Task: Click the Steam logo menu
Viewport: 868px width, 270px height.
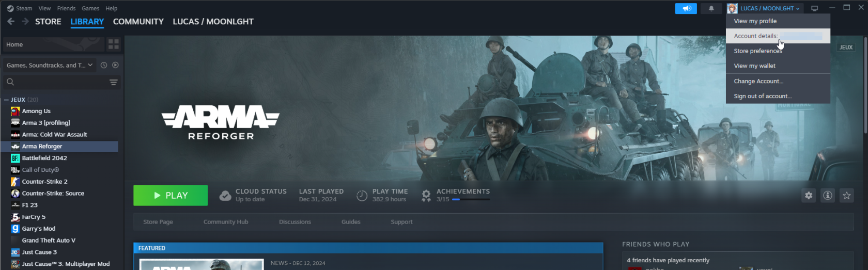Action: click(20, 8)
